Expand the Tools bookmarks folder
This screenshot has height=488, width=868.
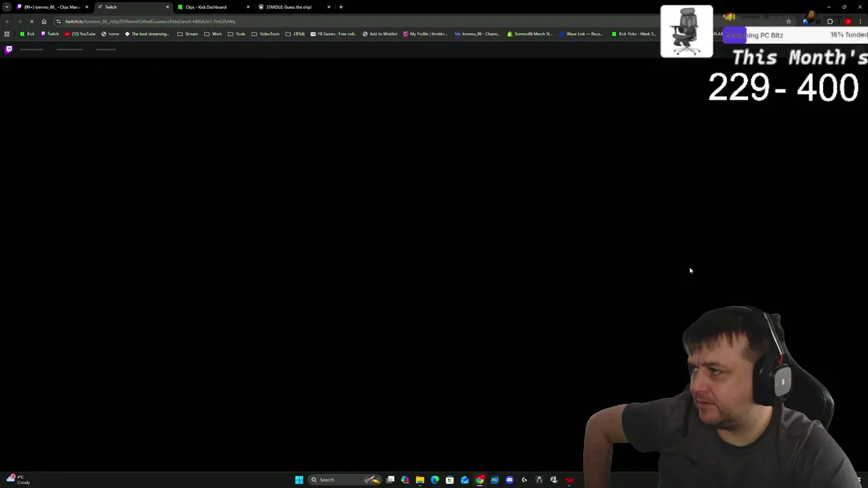click(237, 34)
